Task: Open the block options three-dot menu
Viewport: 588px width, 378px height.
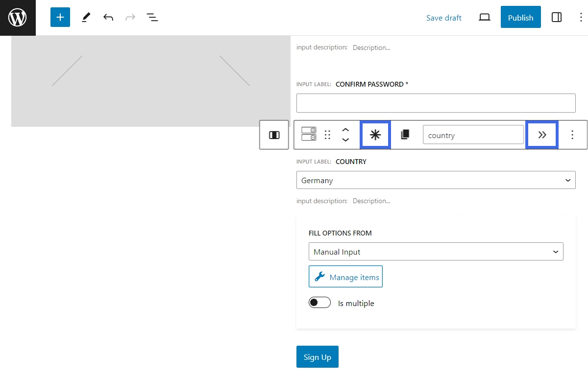Action: coord(572,135)
